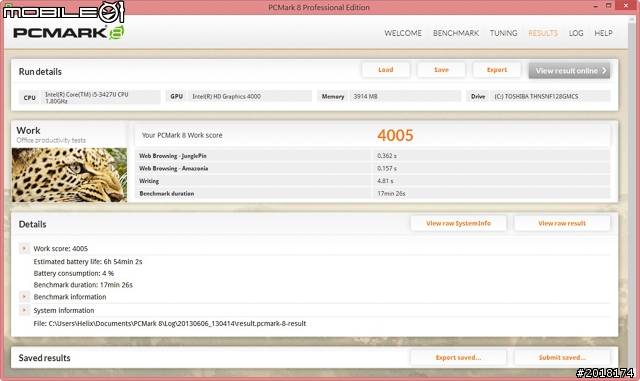Click the PCMark 8 logo
640x381 pixels.
click(x=68, y=33)
